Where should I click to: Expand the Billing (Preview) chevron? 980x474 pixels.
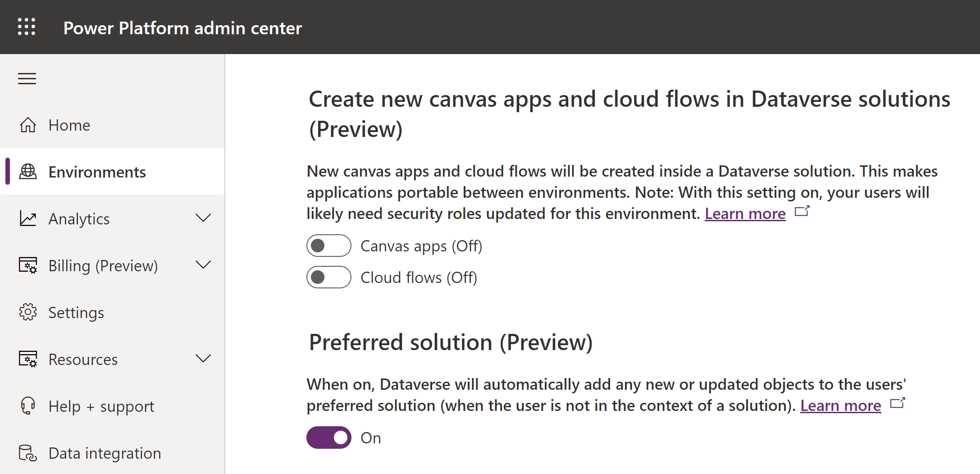click(x=203, y=265)
